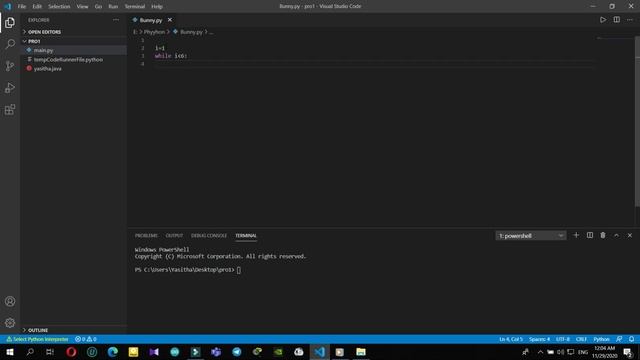The height and width of the screenshot is (360, 640).
Task: Open the Terminal menu
Action: [x=135, y=7]
